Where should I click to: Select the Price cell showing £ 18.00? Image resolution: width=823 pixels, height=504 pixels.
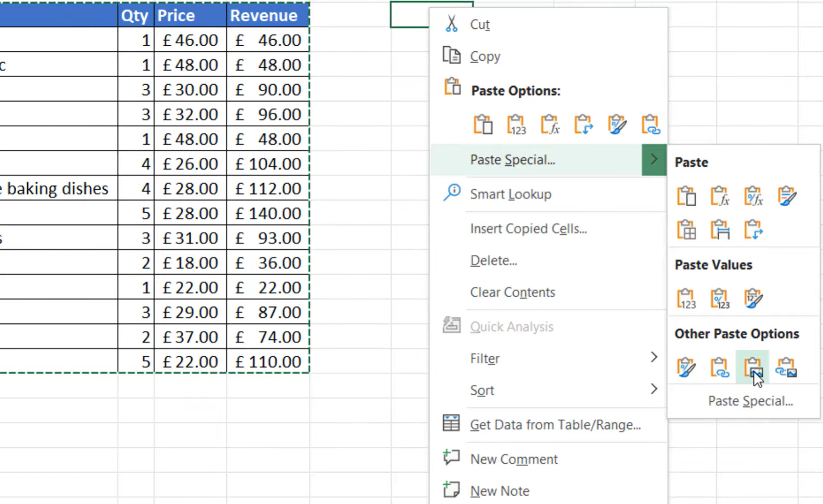(190, 263)
